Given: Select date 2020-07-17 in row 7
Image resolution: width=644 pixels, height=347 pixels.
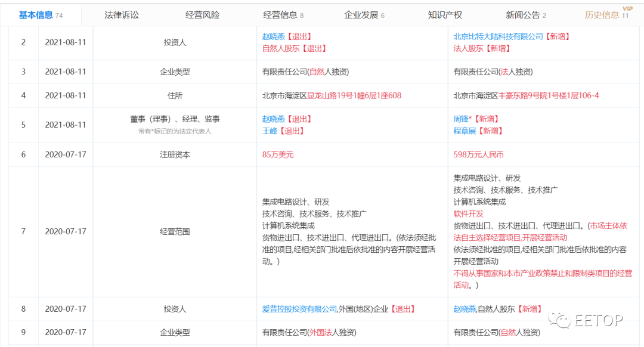Looking at the screenshot, I should tap(66, 231).
